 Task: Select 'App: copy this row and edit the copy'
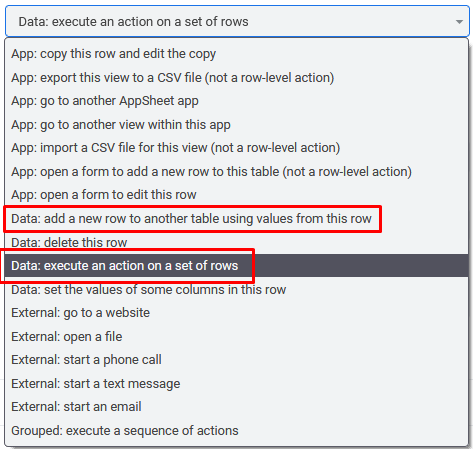tap(236, 54)
